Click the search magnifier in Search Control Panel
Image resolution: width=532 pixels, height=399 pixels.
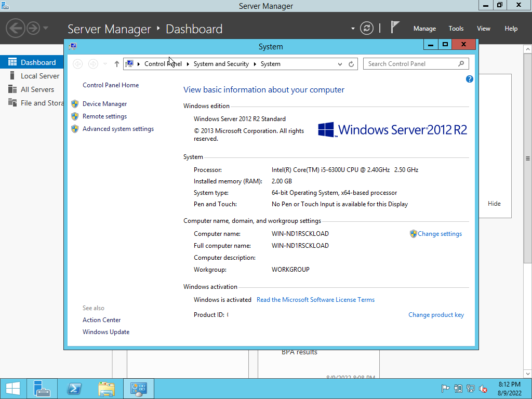pyautogui.click(x=461, y=63)
